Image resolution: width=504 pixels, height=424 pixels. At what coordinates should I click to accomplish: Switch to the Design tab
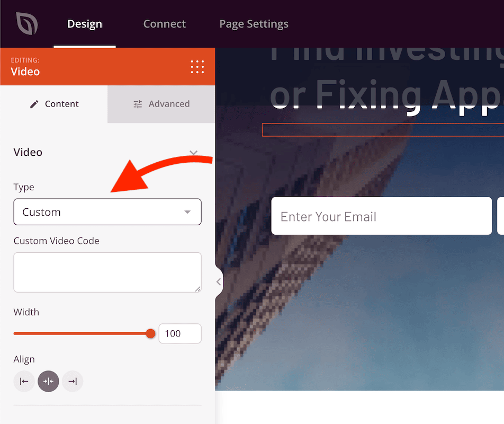(x=85, y=24)
